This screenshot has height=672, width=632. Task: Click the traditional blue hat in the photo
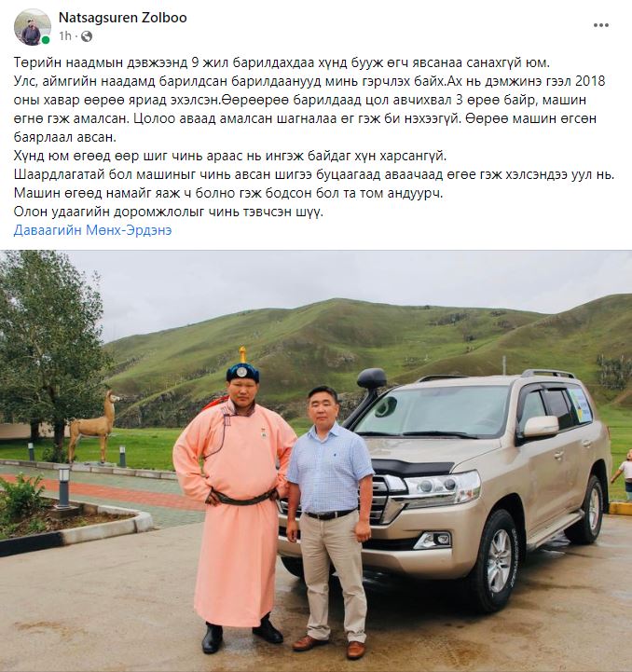click(x=242, y=370)
